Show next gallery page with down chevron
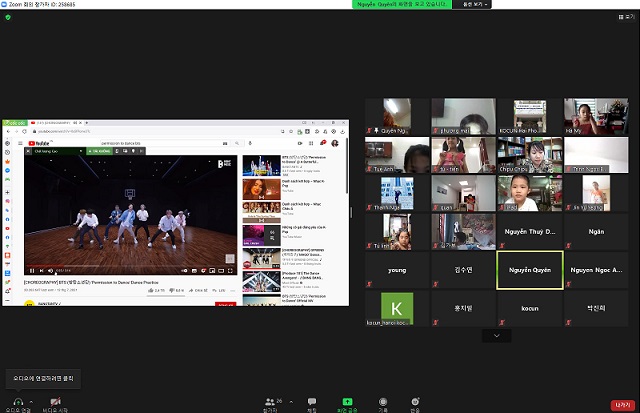Viewport: 640px width, 413px height. [497, 336]
